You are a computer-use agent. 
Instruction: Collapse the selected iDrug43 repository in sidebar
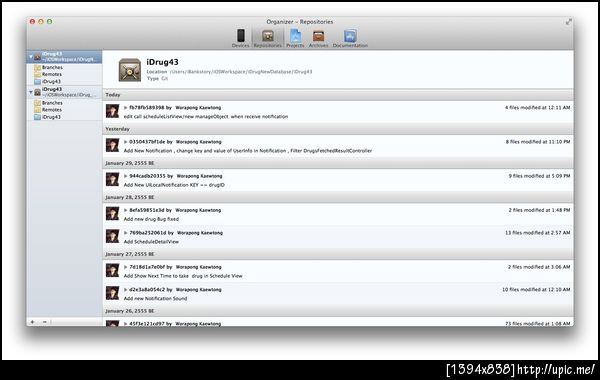click(x=31, y=57)
